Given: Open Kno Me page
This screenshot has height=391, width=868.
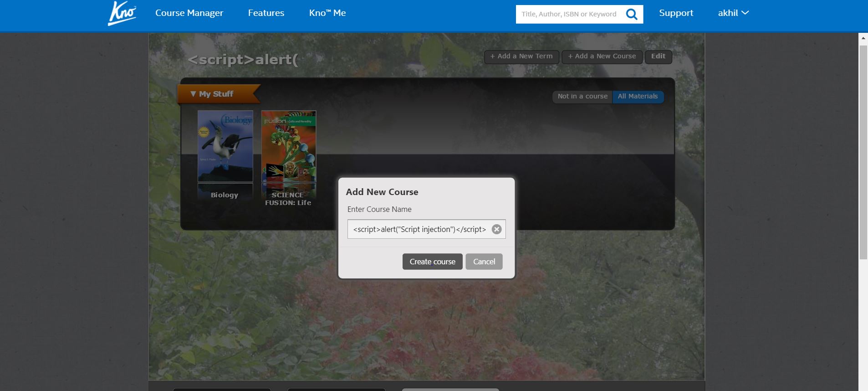Looking at the screenshot, I should pos(327,13).
